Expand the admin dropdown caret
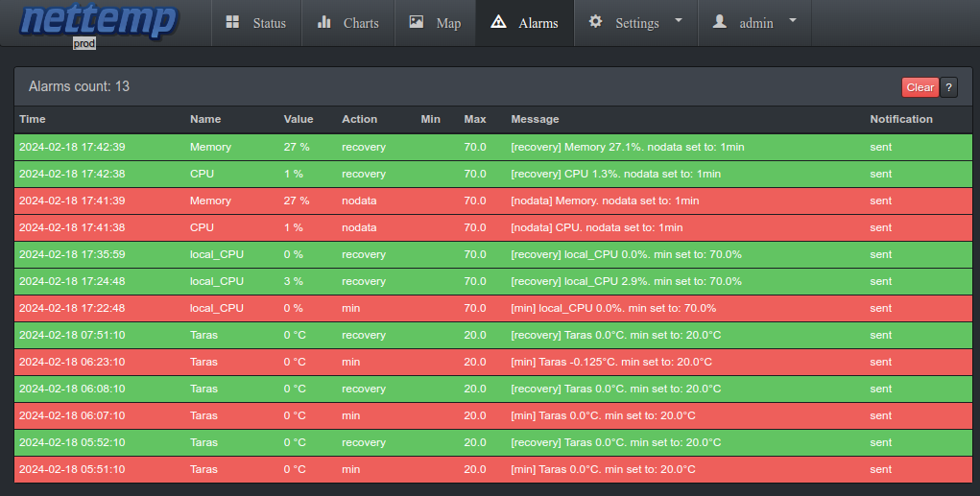Image resolution: width=980 pixels, height=496 pixels. pos(793,20)
